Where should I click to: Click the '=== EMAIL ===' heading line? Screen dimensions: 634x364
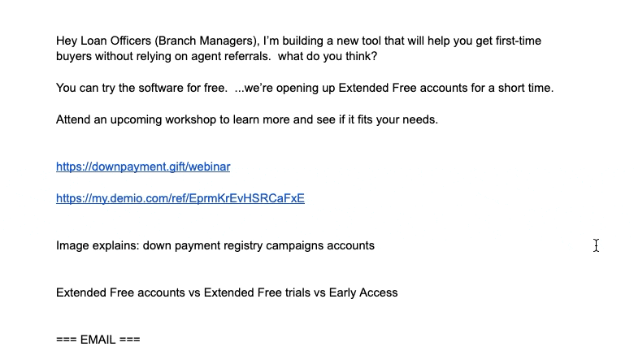point(98,340)
